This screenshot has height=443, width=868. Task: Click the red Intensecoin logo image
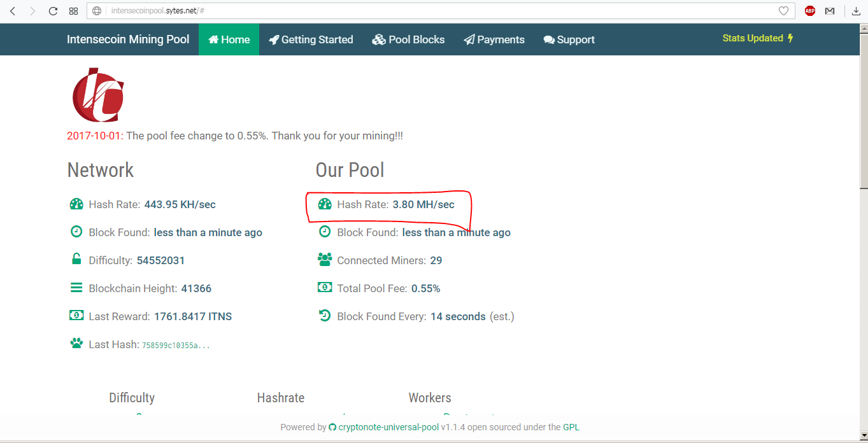pyautogui.click(x=98, y=94)
